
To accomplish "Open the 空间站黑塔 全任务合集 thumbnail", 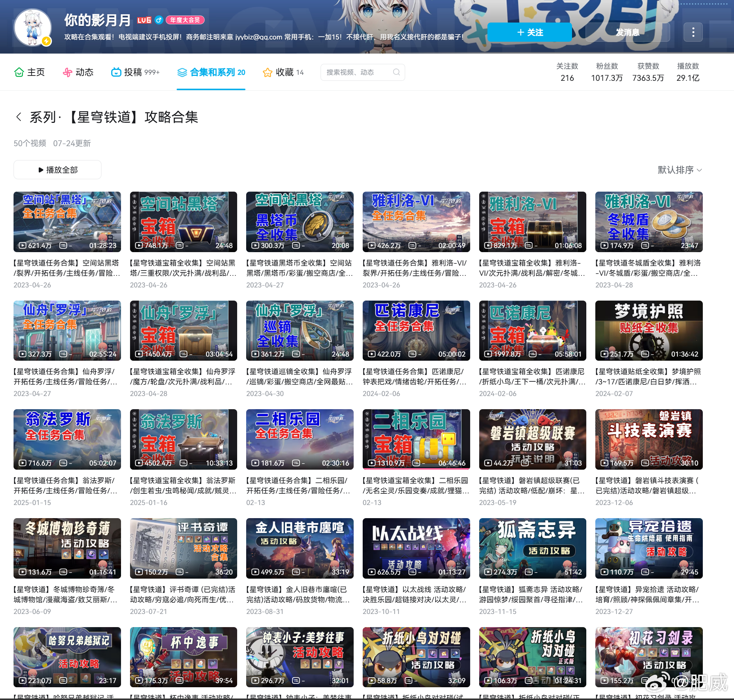I will (67, 222).
